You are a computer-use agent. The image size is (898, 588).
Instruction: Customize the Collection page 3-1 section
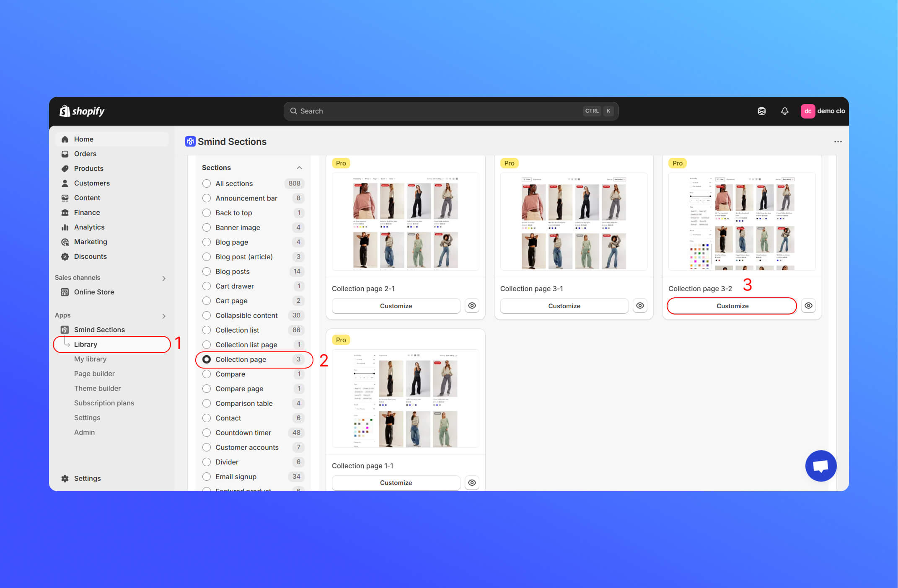tap(564, 306)
